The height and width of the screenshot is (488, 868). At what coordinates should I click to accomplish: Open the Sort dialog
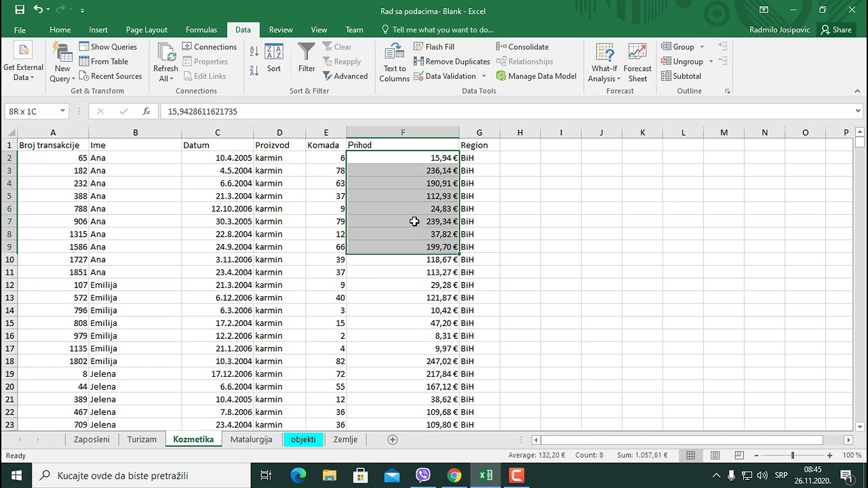(274, 58)
